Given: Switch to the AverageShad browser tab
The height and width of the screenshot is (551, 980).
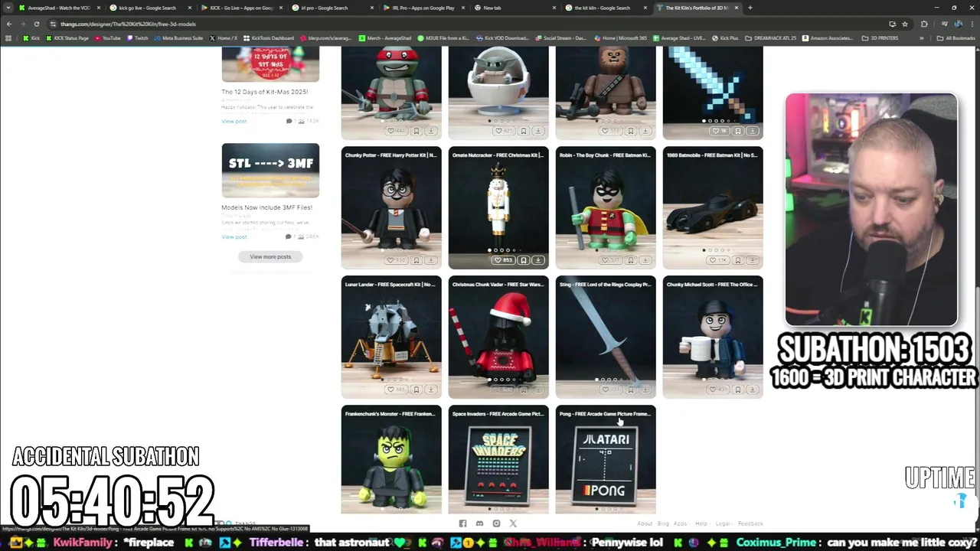Looking at the screenshot, I should tap(59, 8).
